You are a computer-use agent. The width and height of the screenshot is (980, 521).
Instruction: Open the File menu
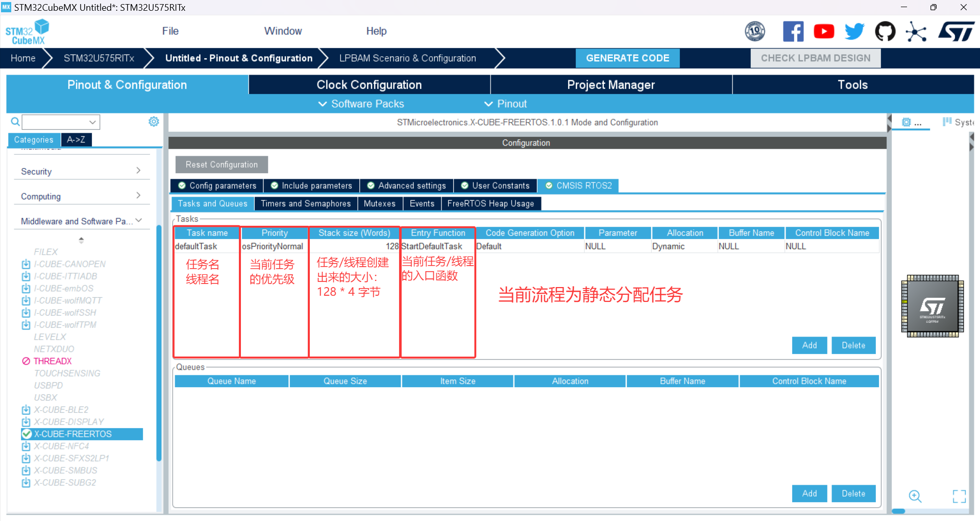point(170,31)
